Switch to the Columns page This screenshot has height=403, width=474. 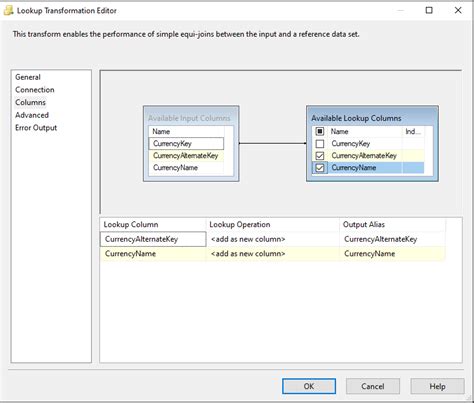click(30, 102)
